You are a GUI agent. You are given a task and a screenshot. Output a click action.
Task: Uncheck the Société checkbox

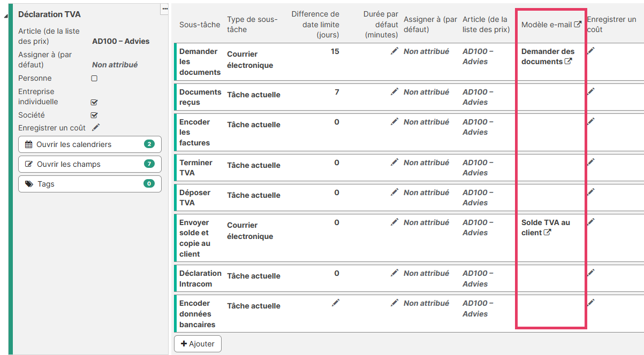point(94,115)
